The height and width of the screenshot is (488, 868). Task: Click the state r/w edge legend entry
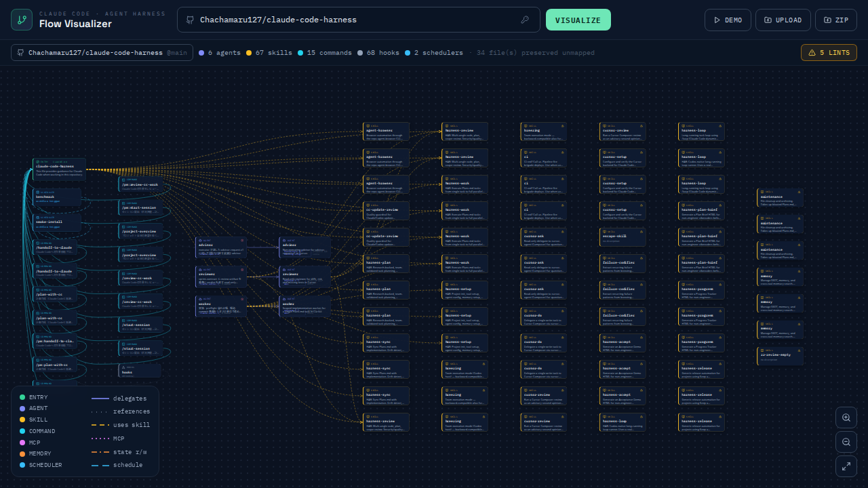[x=118, y=452]
